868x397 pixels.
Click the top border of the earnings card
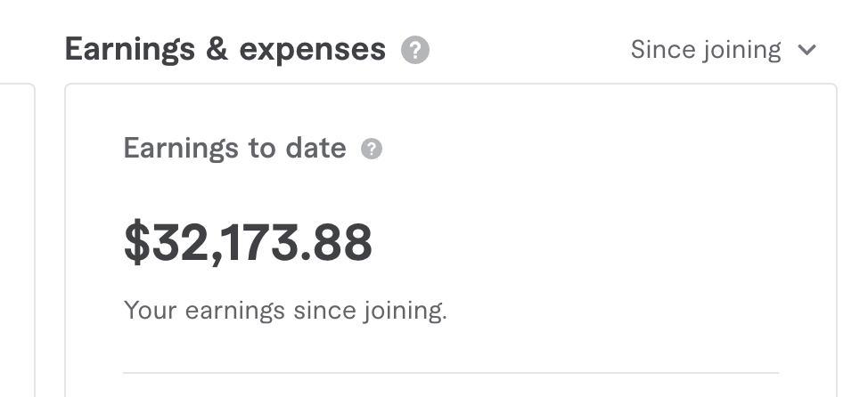[x=450, y=85]
